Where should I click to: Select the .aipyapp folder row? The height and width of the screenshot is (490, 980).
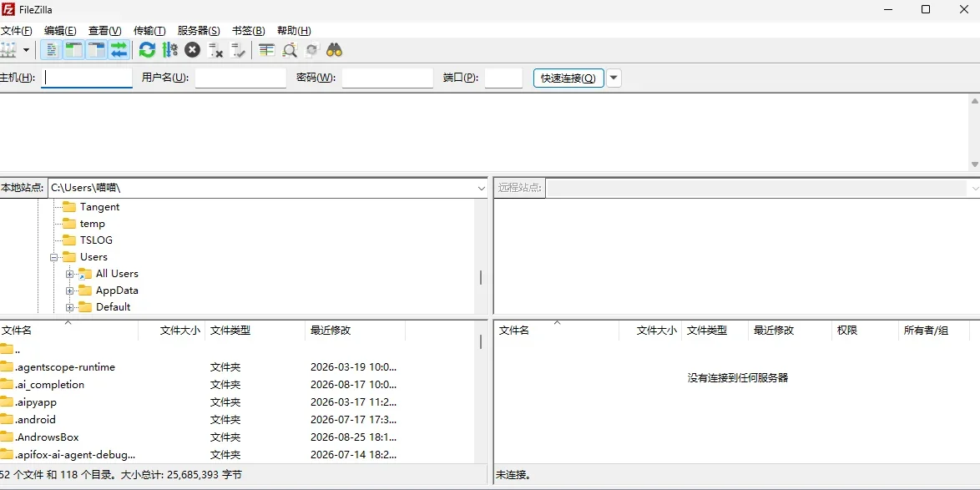(238, 402)
